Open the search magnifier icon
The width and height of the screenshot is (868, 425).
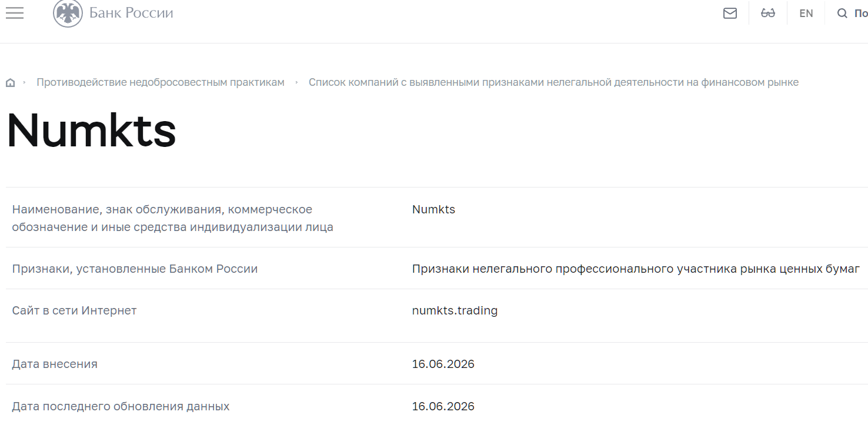[842, 13]
